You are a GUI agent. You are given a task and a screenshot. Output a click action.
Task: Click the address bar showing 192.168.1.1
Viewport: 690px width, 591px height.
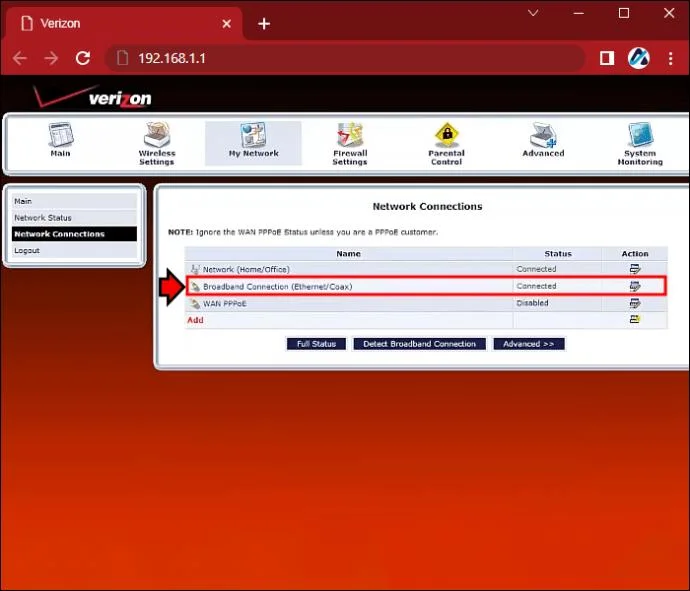[x=340, y=58]
